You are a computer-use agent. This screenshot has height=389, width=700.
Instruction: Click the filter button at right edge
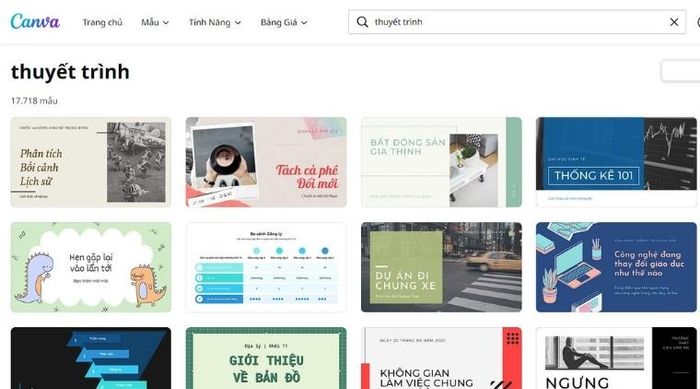[680, 71]
